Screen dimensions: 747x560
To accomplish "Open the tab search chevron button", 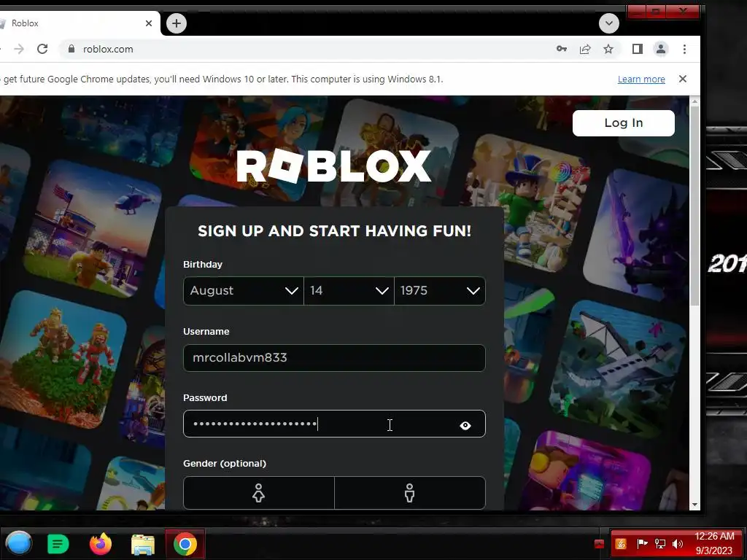I will [x=609, y=23].
